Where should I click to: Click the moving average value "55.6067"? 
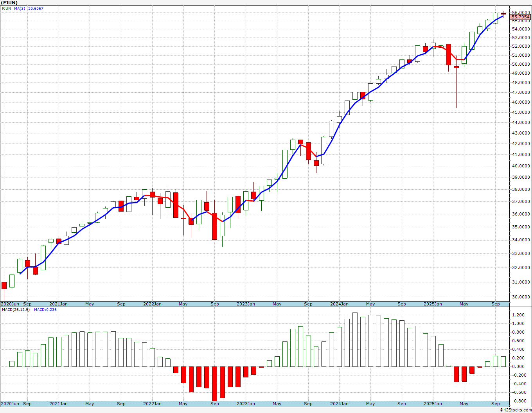(36, 8)
